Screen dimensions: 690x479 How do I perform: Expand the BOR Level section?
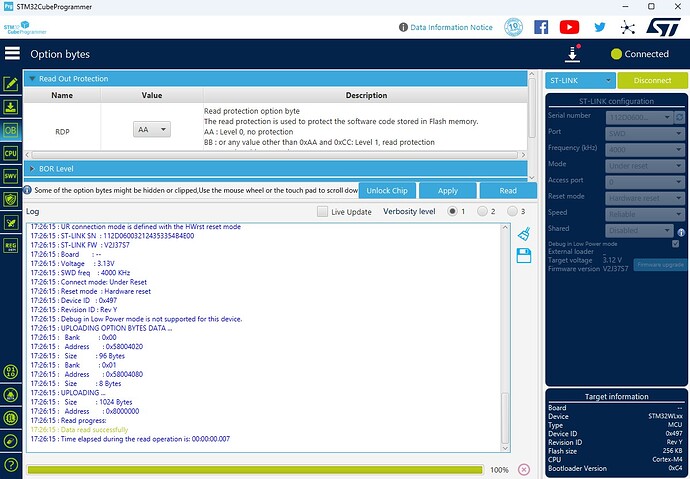[x=32, y=169]
